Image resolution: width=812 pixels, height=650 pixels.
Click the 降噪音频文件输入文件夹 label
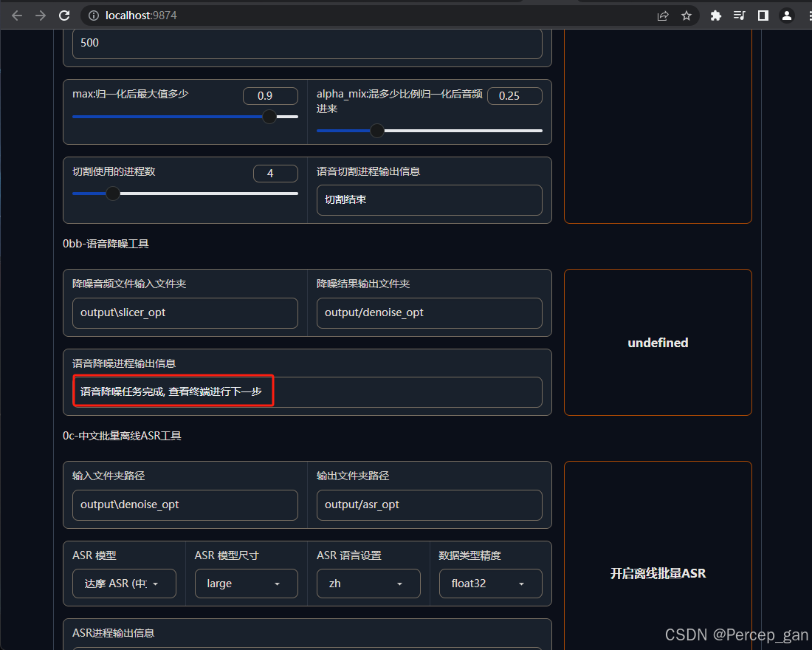pos(129,284)
